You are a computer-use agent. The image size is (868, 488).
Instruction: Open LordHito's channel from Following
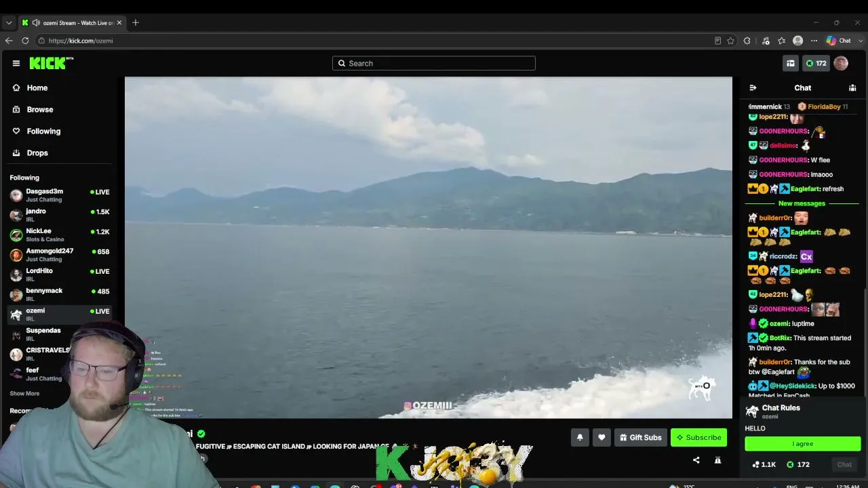coord(60,274)
